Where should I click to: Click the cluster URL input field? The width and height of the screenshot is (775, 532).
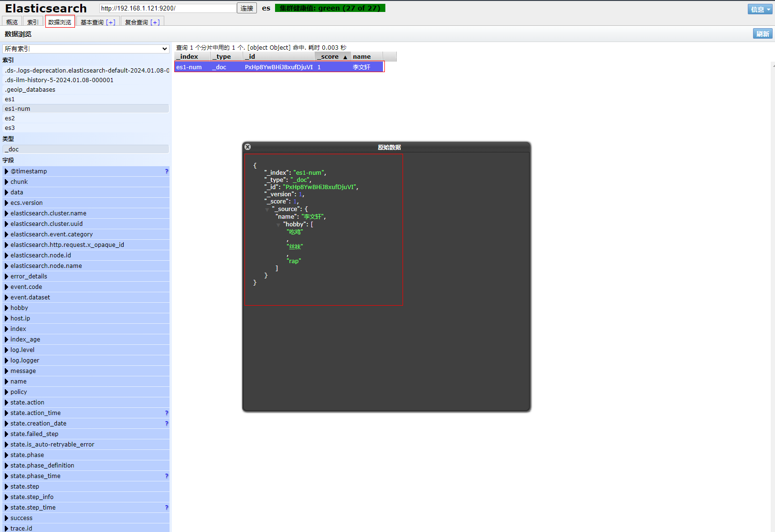pos(168,8)
